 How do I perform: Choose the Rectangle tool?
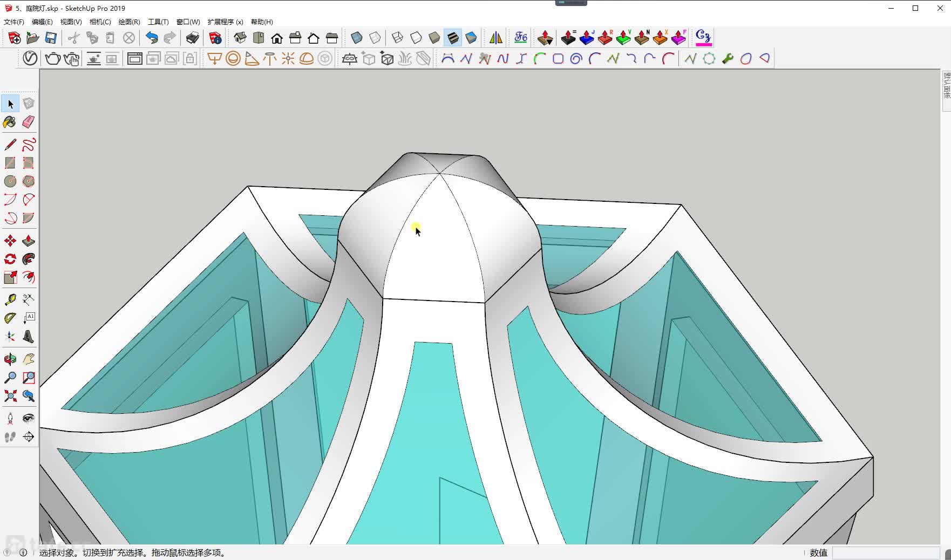[x=10, y=163]
